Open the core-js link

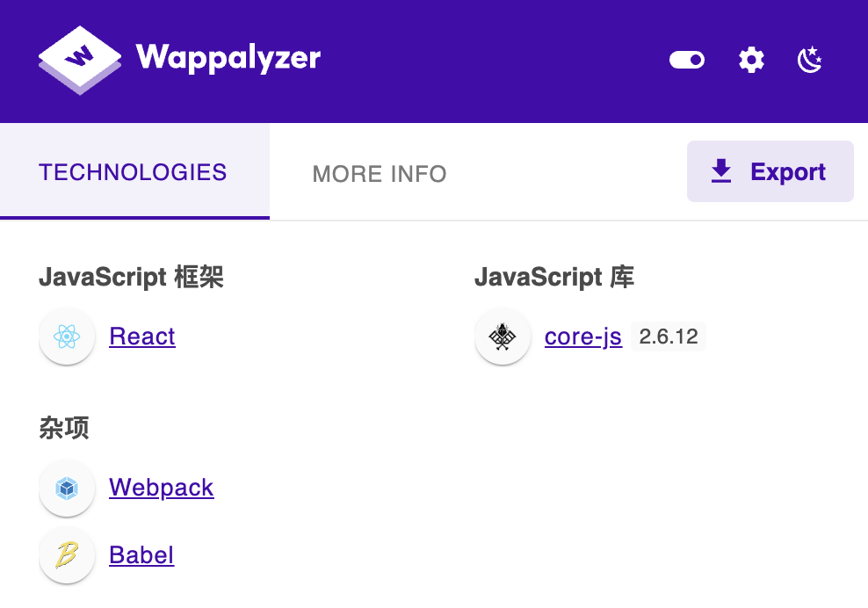click(x=582, y=337)
